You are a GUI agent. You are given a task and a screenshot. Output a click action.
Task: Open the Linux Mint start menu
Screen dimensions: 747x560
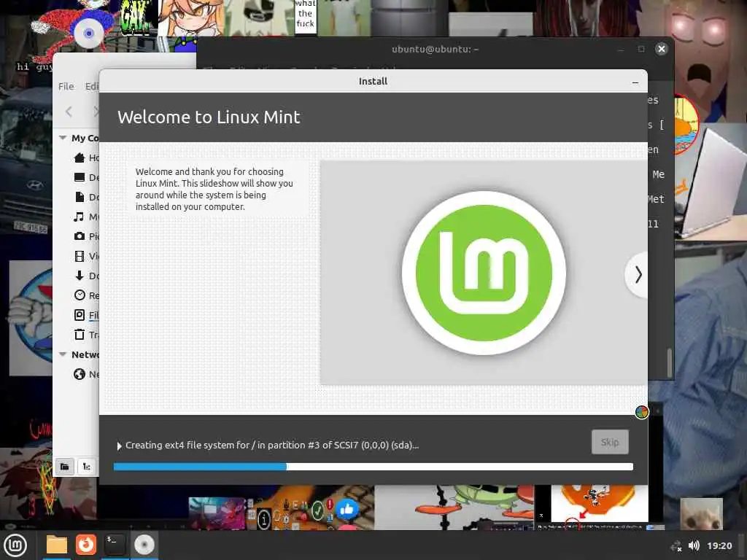15,545
